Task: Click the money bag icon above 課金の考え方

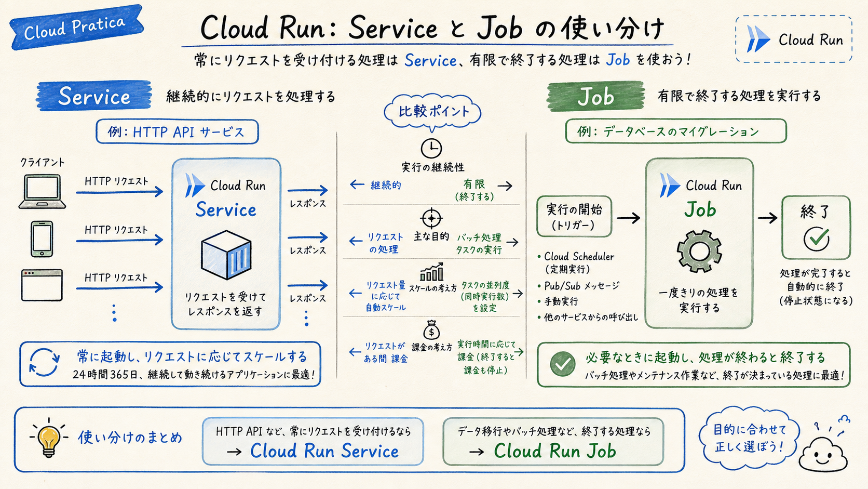Action: (x=431, y=330)
